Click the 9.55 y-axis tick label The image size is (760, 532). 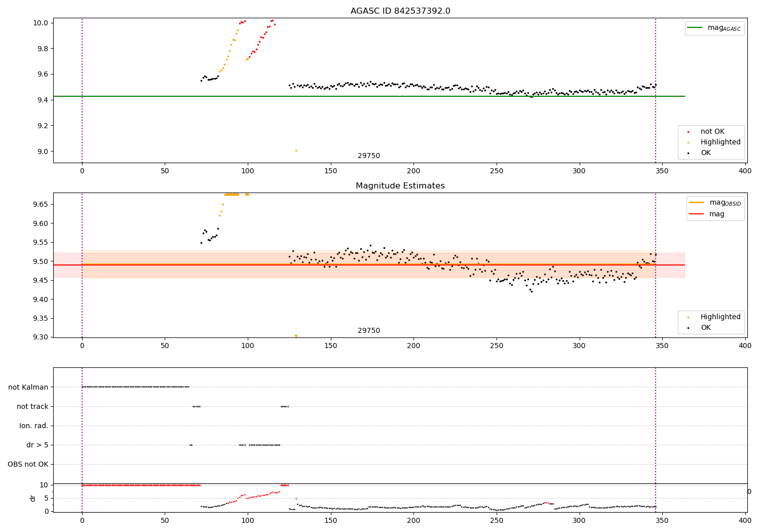[x=41, y=242]
